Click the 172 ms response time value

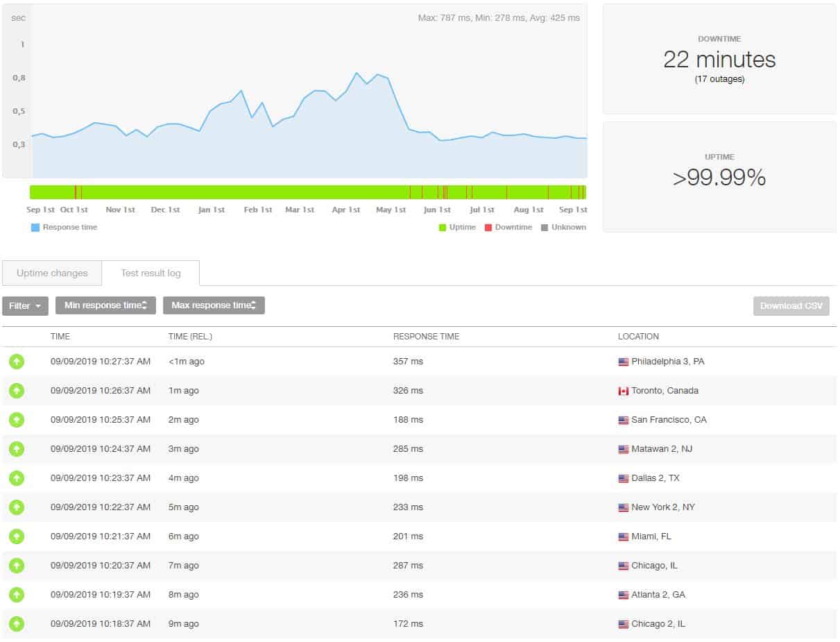tap(408, 624)
